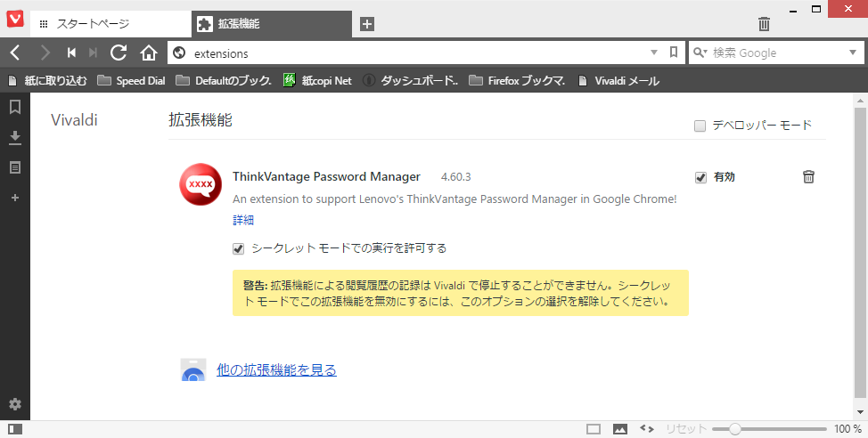868x438 pixels.
Task: Click the version number 4.60.3
Action: [455, 177]
